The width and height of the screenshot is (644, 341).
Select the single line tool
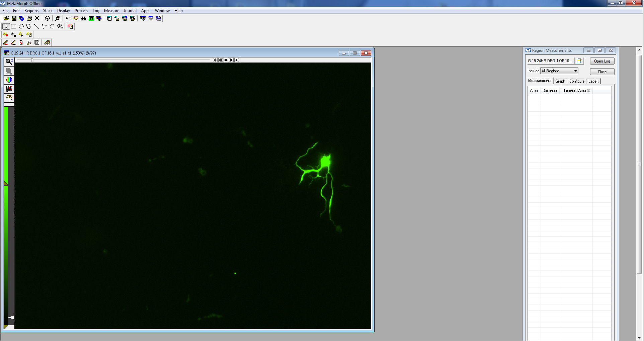tap(36, 26)
